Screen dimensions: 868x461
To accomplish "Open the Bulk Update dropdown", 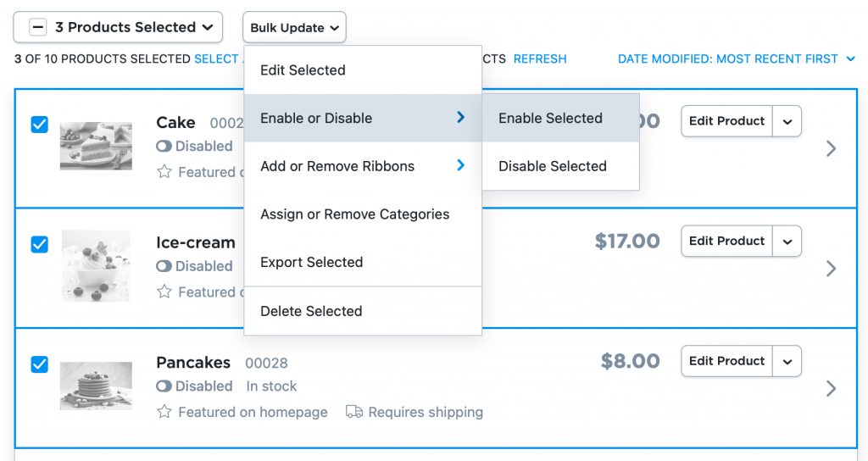I will tap(294, 27).
